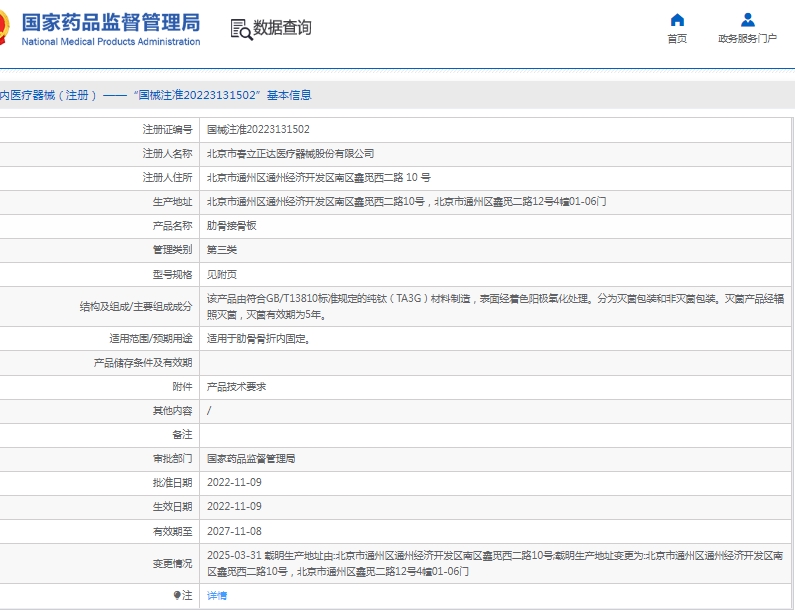Click the change record dated 2025-03-31
Screen dimensions: 795x616
click(495, 563)
